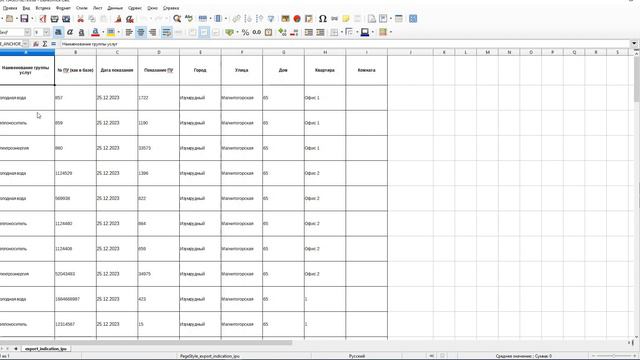Export directly as PDF
Image resolution: width=640 pixels, height=360 pixels.
pos(43,19)
